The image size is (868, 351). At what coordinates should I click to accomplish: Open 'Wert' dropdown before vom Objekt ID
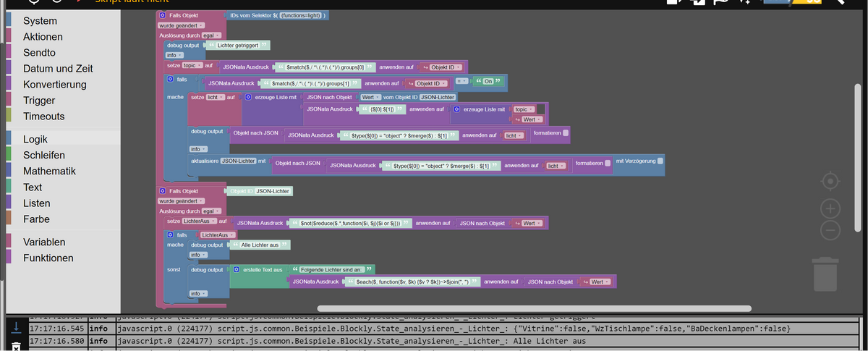coord(369,96)
